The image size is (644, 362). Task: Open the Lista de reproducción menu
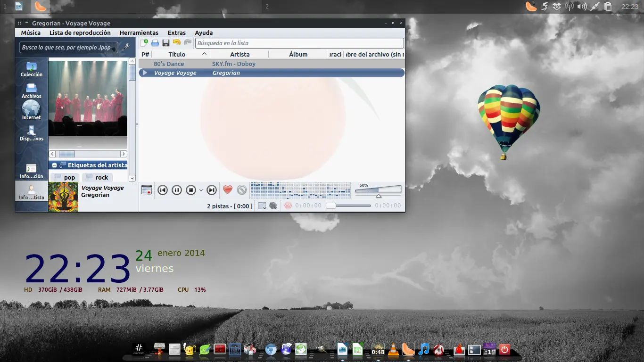pyautogui.click(x=80, y=33)
